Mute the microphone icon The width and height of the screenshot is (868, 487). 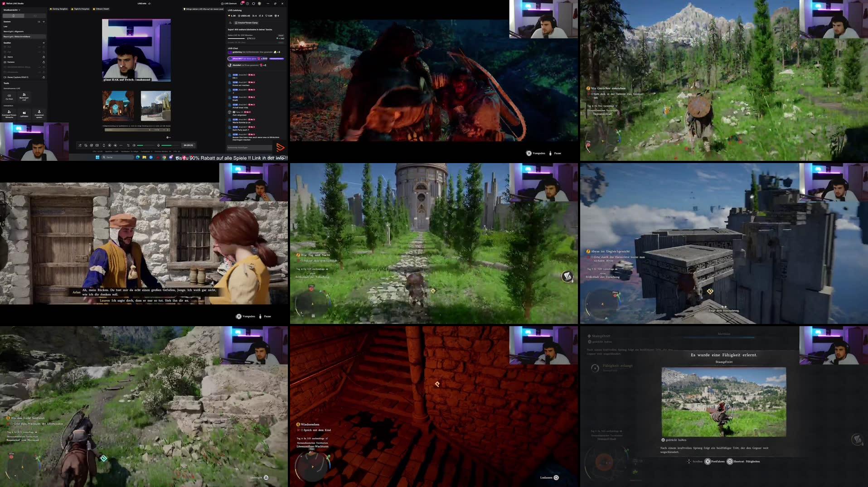(158, 145)
